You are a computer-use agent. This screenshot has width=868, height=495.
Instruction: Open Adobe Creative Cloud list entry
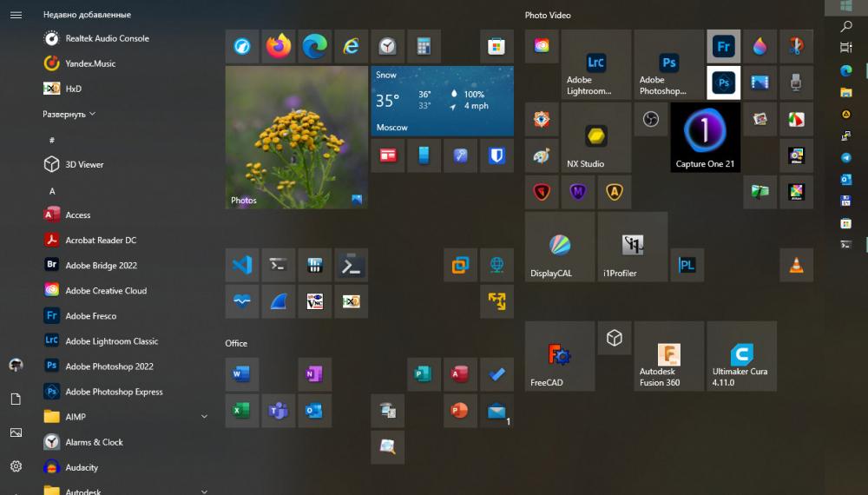[x=128, y=290]
